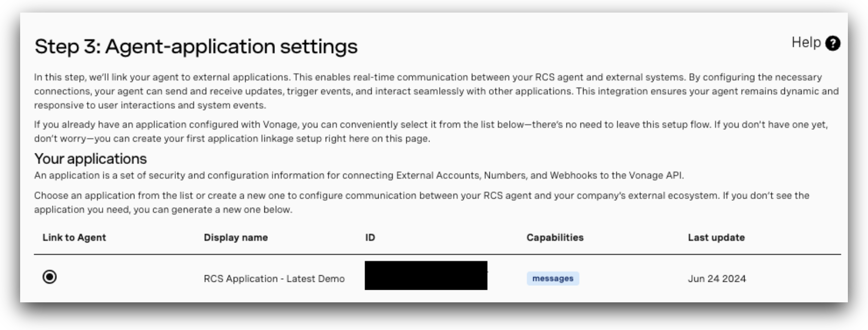
Task: Select the RCS Application radio button
Action: [x=50, y=277]
